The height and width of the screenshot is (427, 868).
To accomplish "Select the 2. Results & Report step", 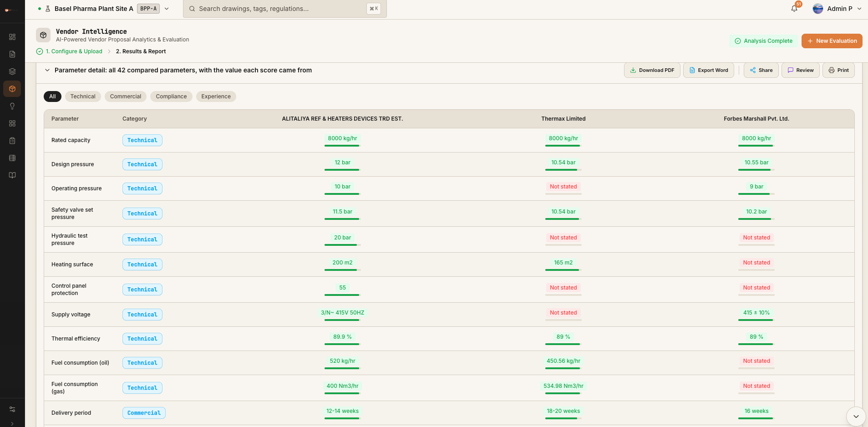I will (141, 51).
